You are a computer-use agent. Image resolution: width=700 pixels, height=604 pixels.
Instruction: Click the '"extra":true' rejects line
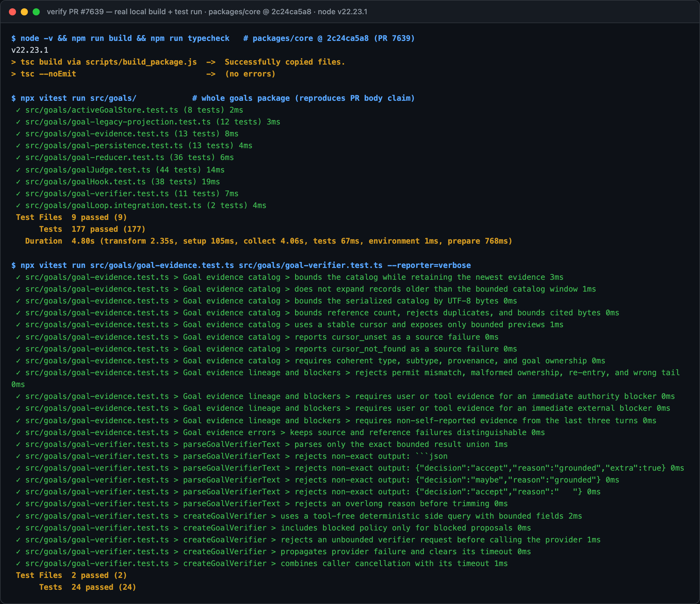coord(350,467)
